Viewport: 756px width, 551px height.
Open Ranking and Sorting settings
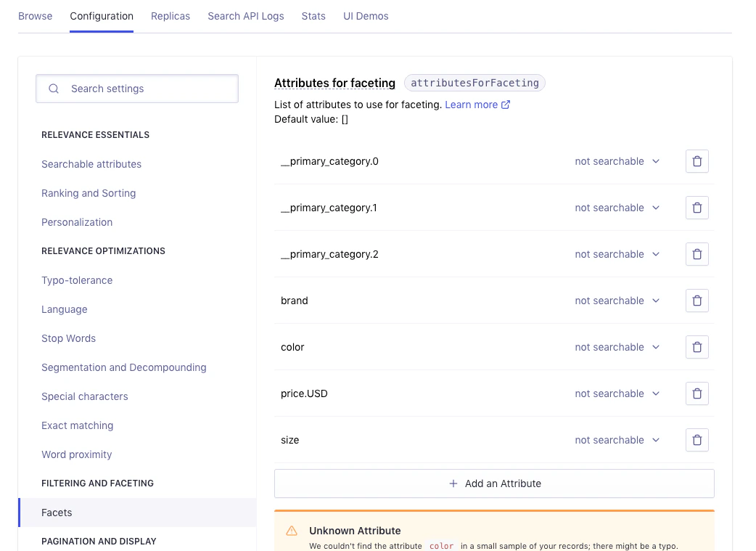(89, 193)
